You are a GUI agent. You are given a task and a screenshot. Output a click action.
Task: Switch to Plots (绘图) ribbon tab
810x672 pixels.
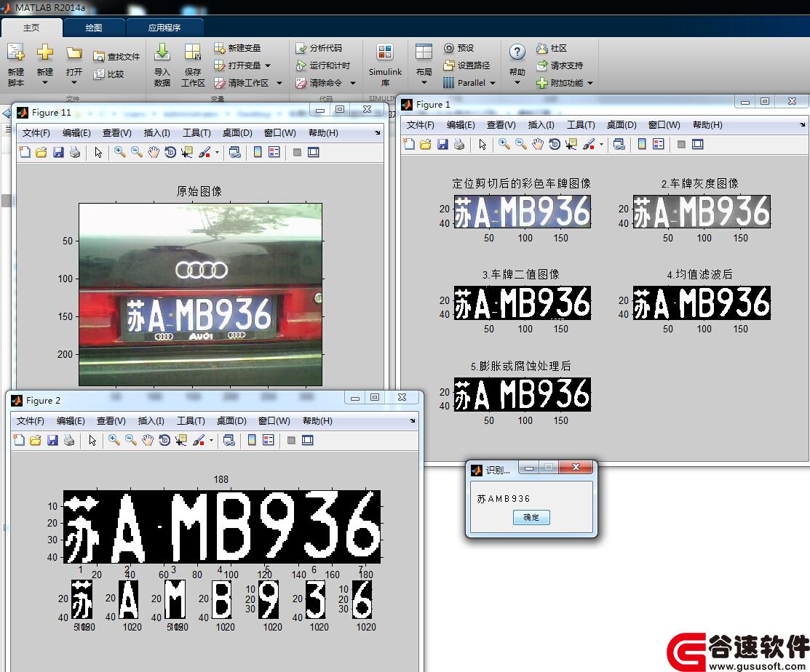tap(93, 28)
